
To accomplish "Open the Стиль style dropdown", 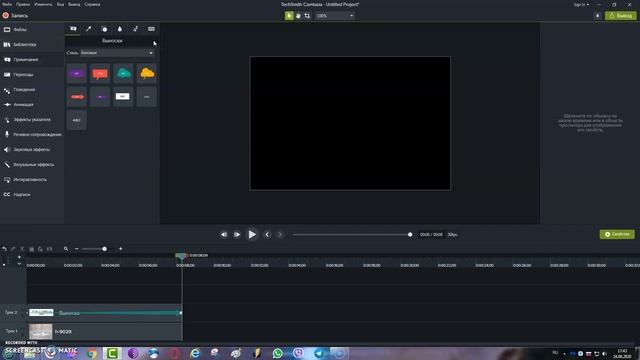I will tap(117, 53).
